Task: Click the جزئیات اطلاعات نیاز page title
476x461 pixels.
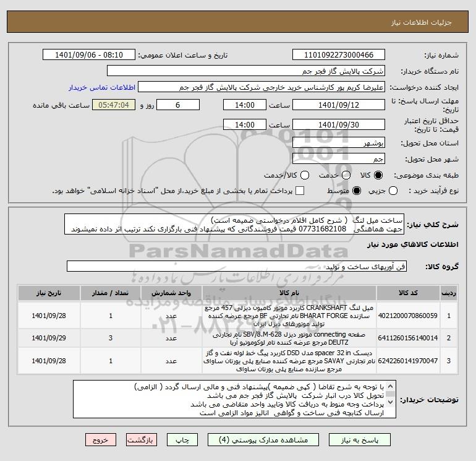Action: (x=422, y=22)
